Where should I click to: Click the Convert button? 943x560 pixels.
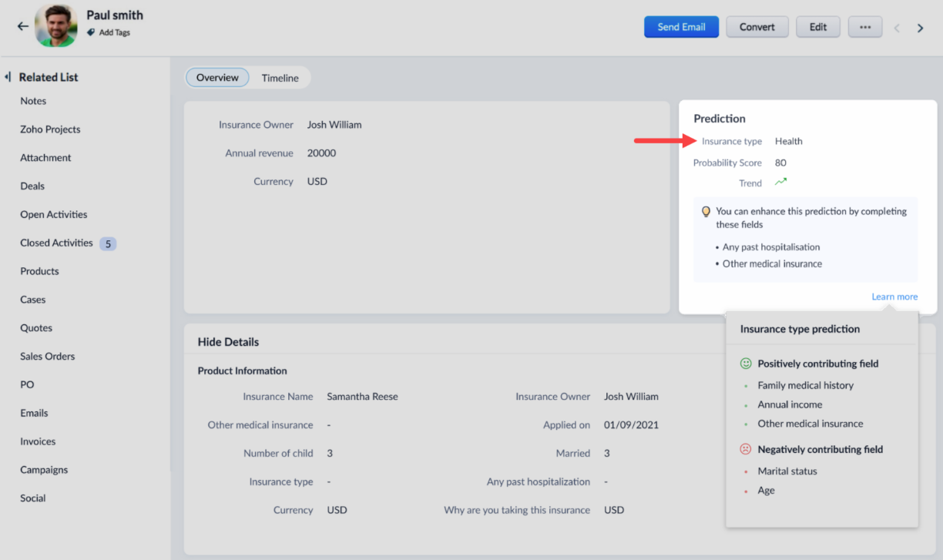tap(757, 27)
